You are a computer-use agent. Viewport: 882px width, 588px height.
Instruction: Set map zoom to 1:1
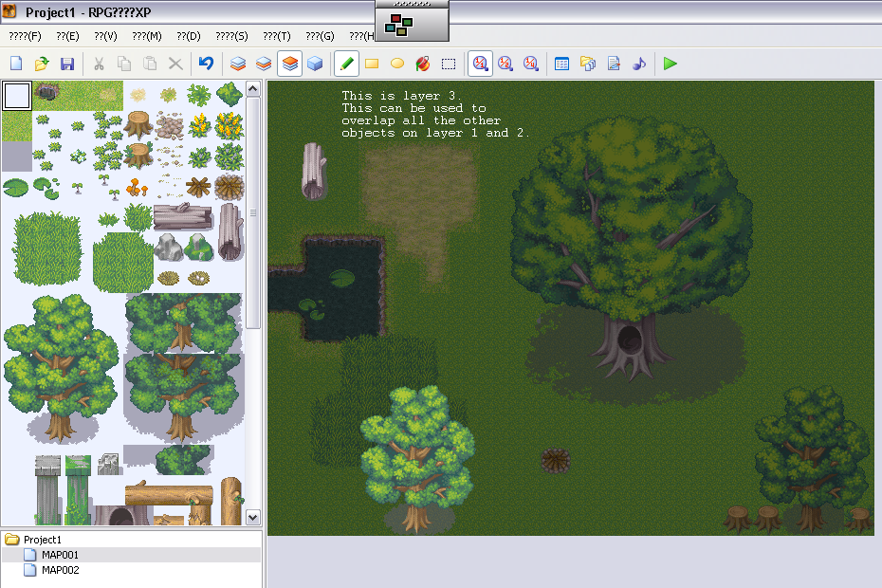click(480, 64)
